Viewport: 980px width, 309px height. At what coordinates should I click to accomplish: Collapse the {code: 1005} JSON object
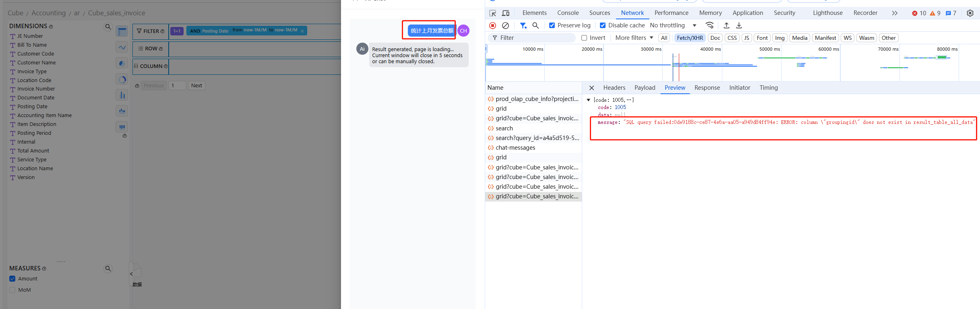[588, 100]
